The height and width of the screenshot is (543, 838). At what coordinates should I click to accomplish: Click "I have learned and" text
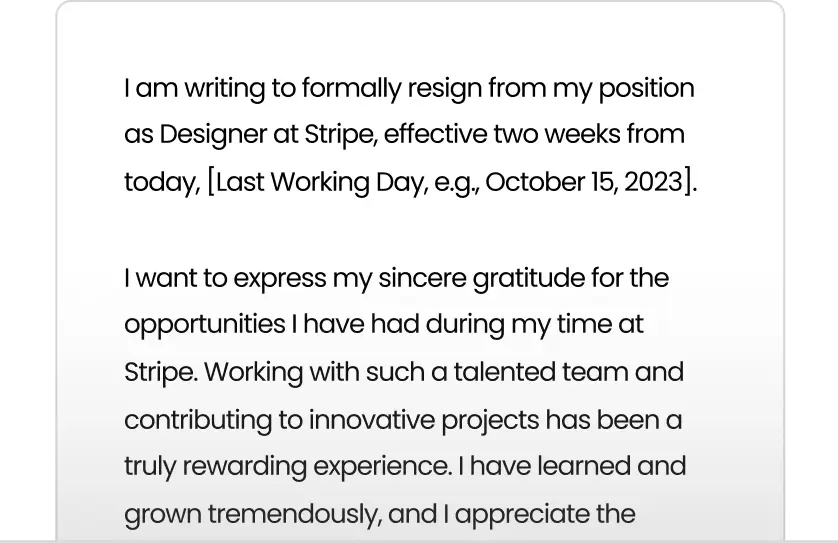pos(572,466)
